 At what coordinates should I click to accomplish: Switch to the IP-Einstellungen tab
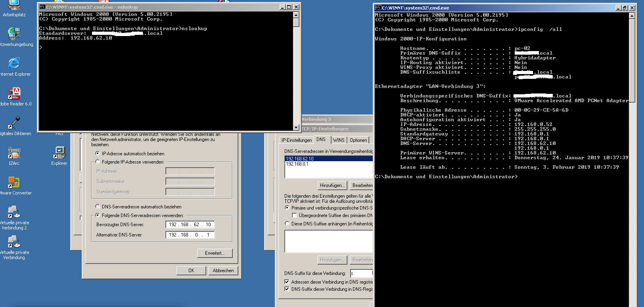coord(297,140)
